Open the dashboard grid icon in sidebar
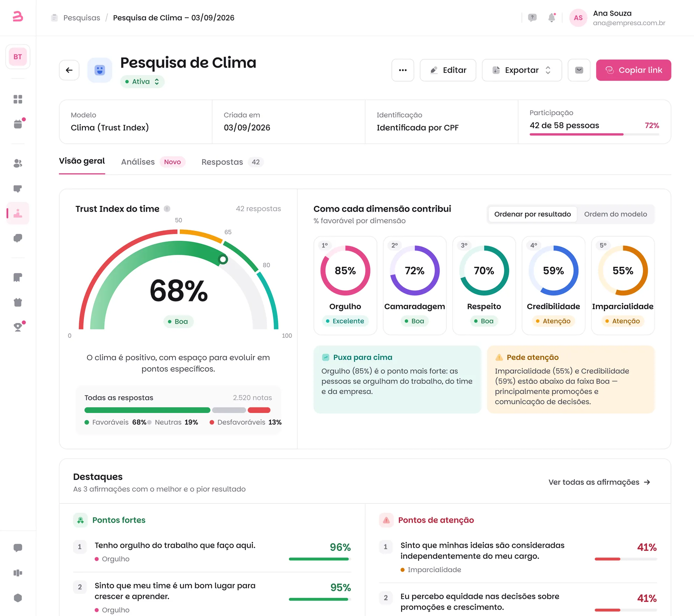694x616 pixels. 18,99
